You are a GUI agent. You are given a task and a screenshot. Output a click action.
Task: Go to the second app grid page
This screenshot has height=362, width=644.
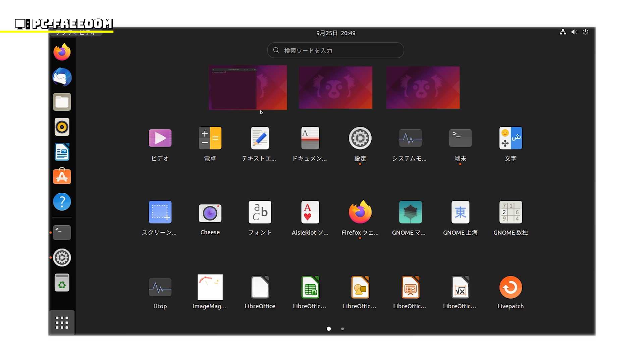coord(342,329)
